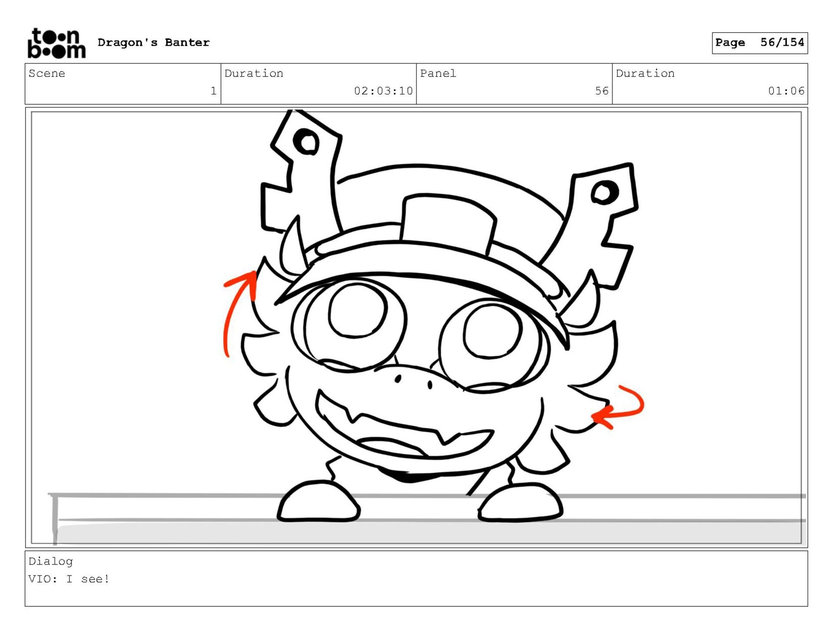
Task: Click the Page 56/154 box
Action: tap(759, 43)
